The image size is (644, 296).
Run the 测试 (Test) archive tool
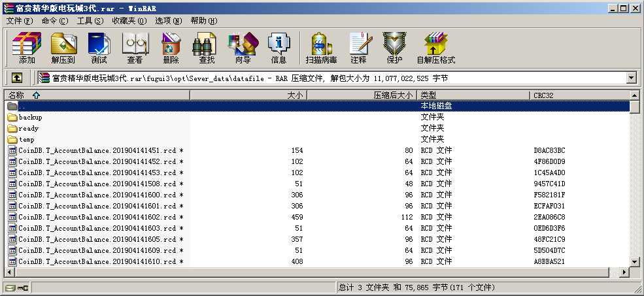[x=99, y=48]
